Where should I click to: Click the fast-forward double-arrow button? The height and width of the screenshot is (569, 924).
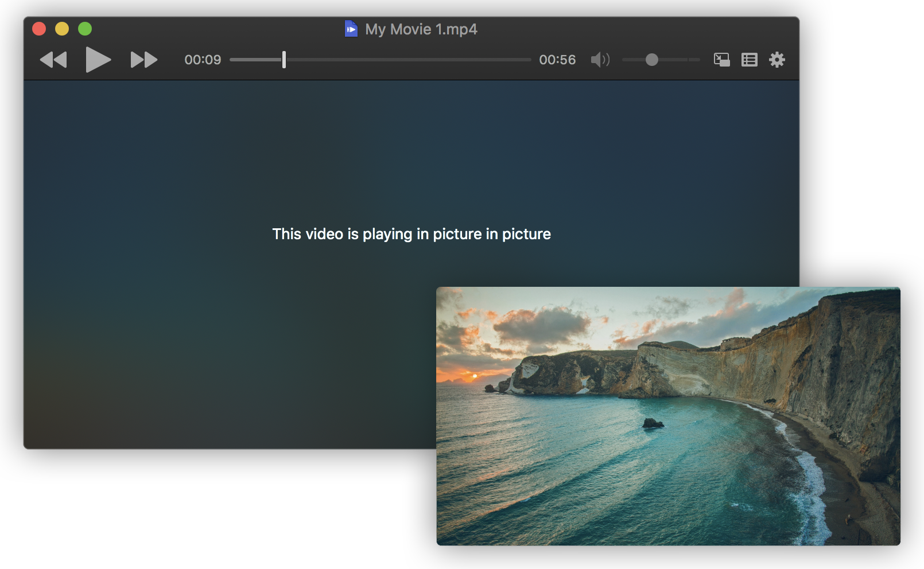pos(143,60)
